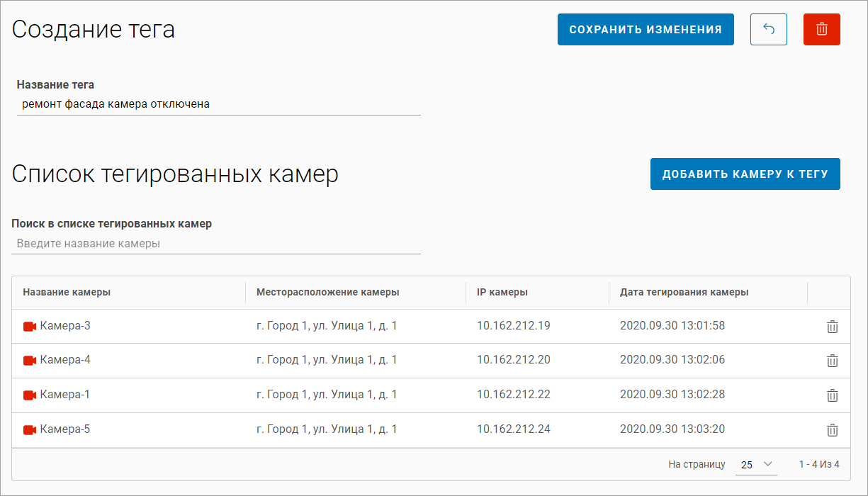
Task: Click the tag name input field
Action: [218, 104]
